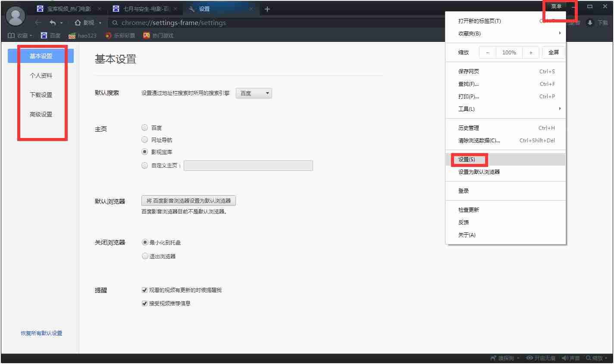Open the 百度 bookmark
614x364 pixels.
tap(50, 35)
